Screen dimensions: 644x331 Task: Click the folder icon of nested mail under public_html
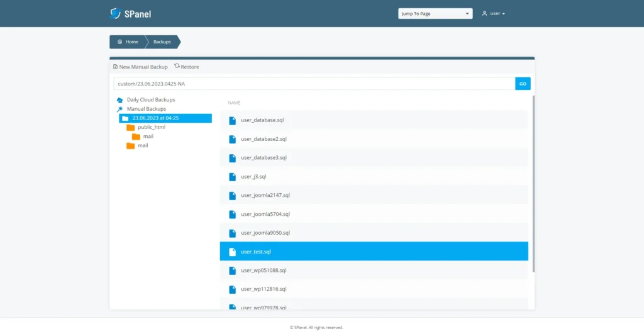click(x=136, y=137)
